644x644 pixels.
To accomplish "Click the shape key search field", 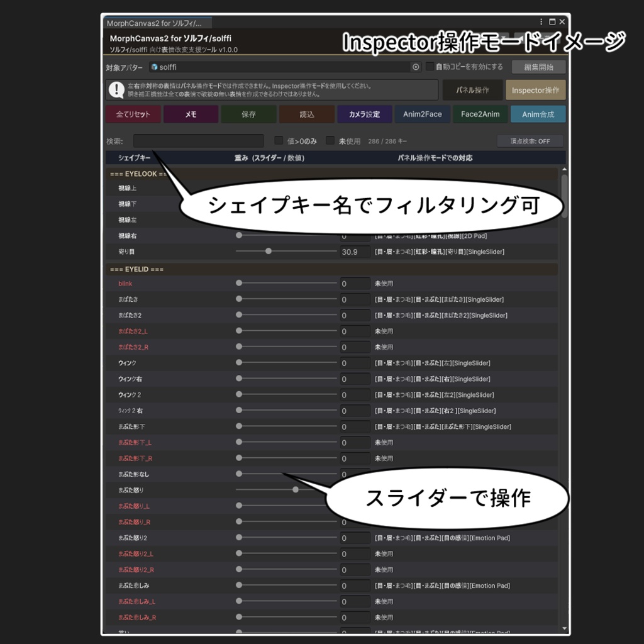I will pos(198,141).
